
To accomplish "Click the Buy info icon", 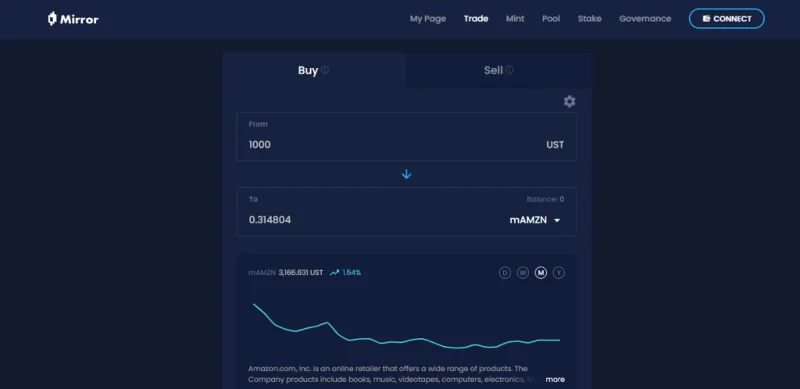I will click(x=325, y=70).
